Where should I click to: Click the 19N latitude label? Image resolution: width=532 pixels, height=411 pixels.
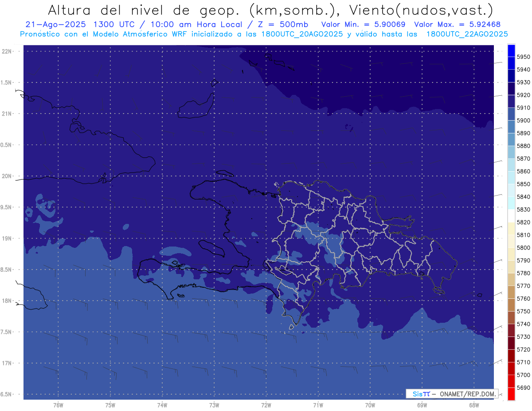(7, 239)
